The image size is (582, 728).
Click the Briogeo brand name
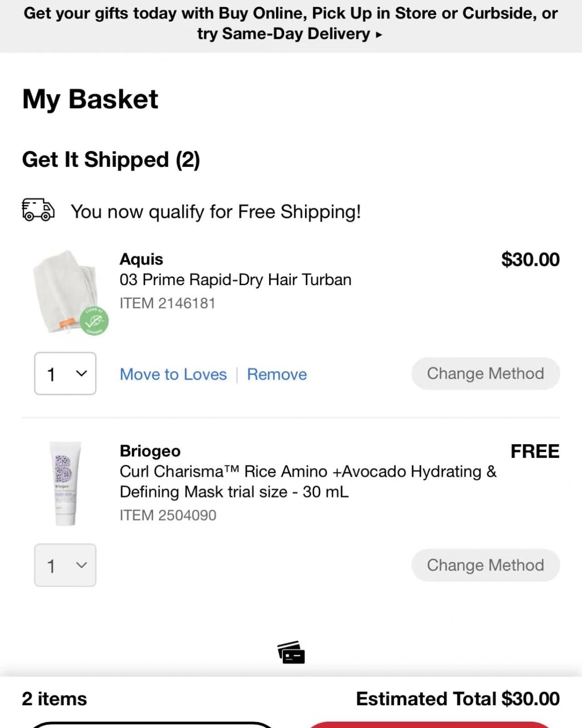tap(150, 451)
